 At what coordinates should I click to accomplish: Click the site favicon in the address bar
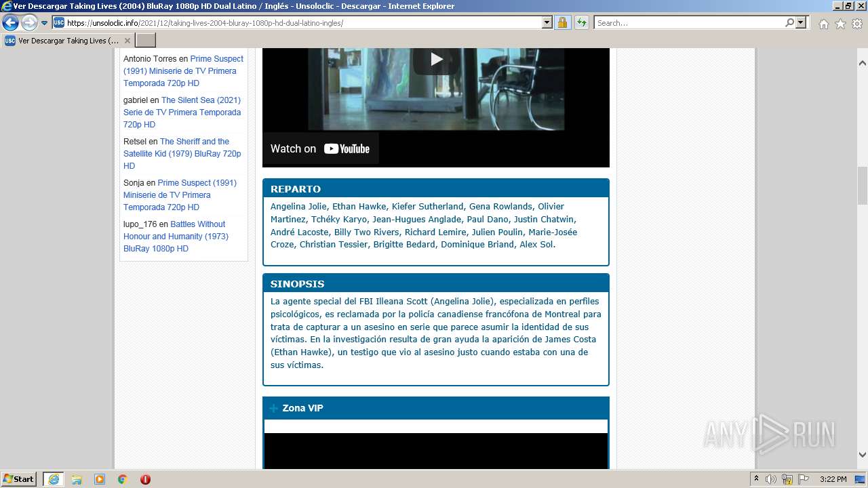[x=59, y=23]
